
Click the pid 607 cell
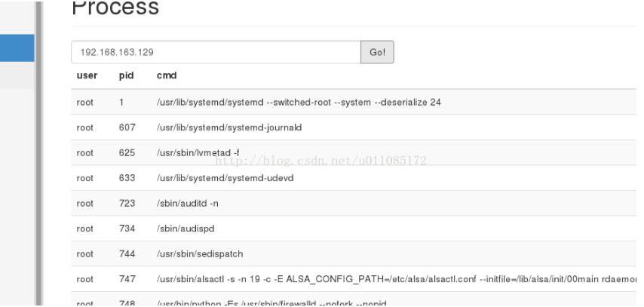tap(127, 127)
